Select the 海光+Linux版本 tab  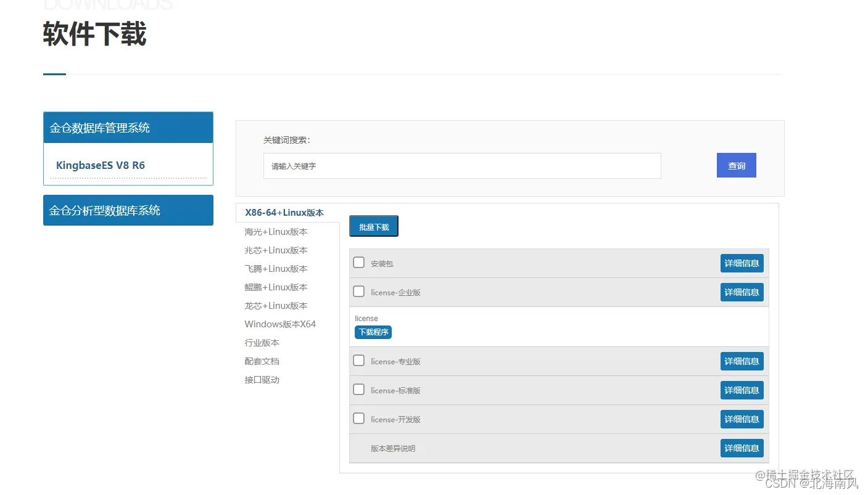(276, 232)
